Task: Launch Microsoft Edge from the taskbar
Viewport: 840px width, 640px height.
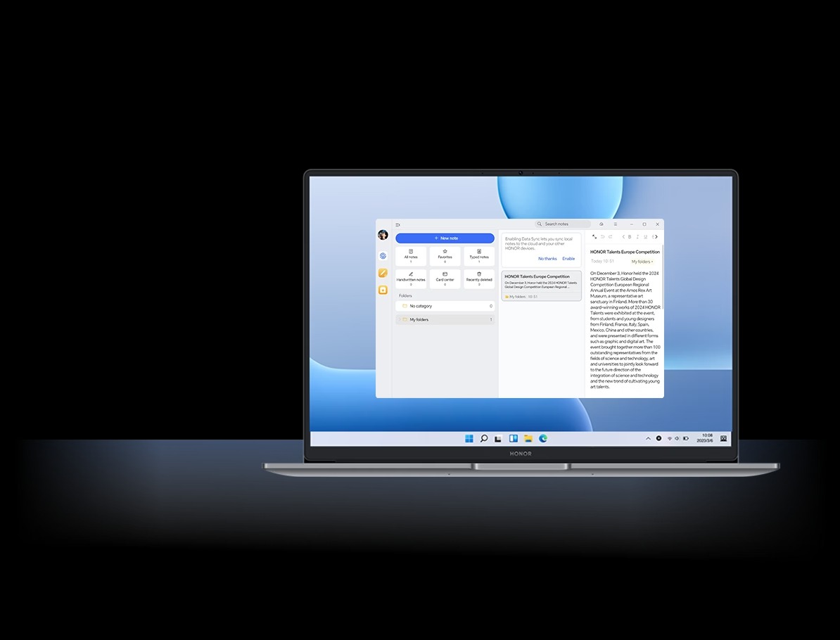Action: pos(543,439)
